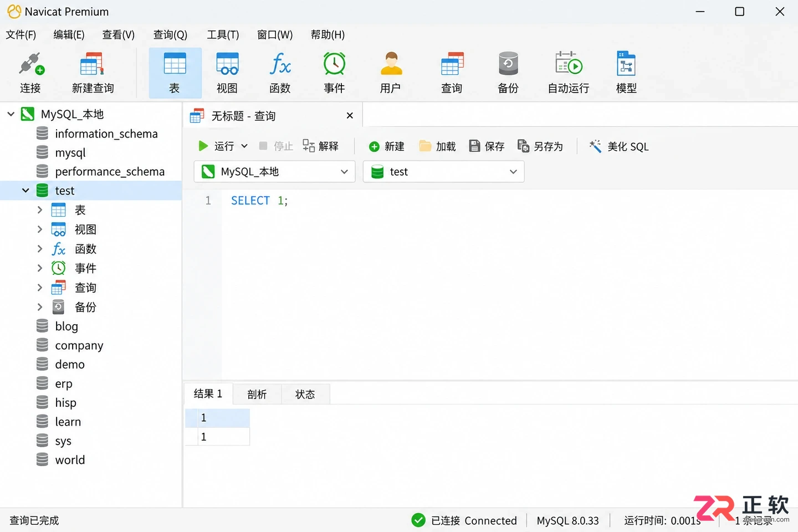Save the query with 保存

[487, 146]
